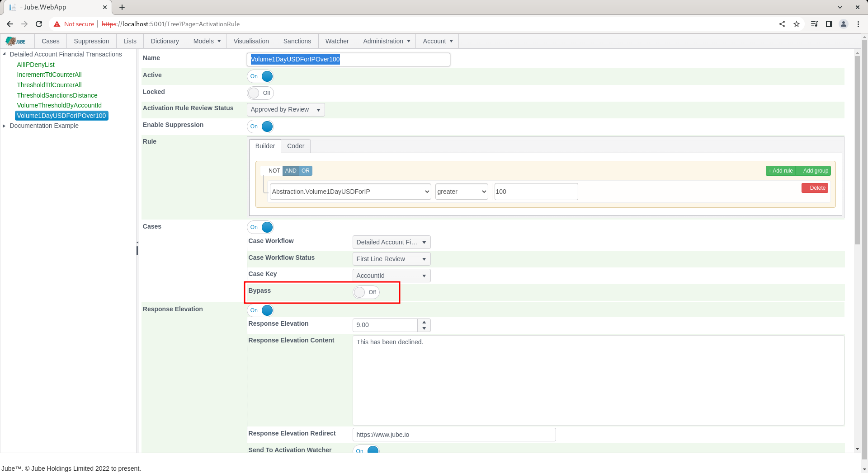Bookmark this page with star icon
The height and width of the screenshot is (473, 868).
point(797,24)
